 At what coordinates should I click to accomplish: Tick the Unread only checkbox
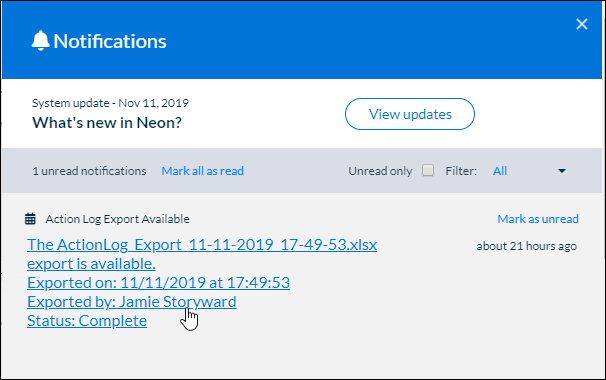coord(428,170)
